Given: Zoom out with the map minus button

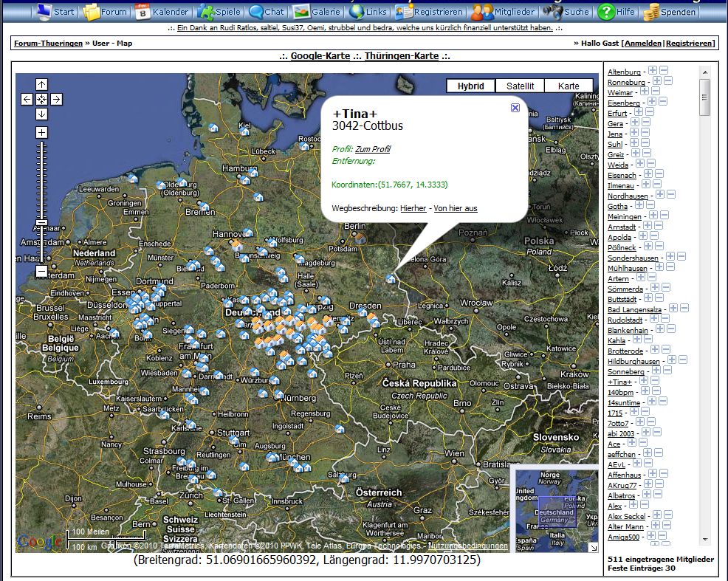Looking at the screenshot, I should 42,272.
